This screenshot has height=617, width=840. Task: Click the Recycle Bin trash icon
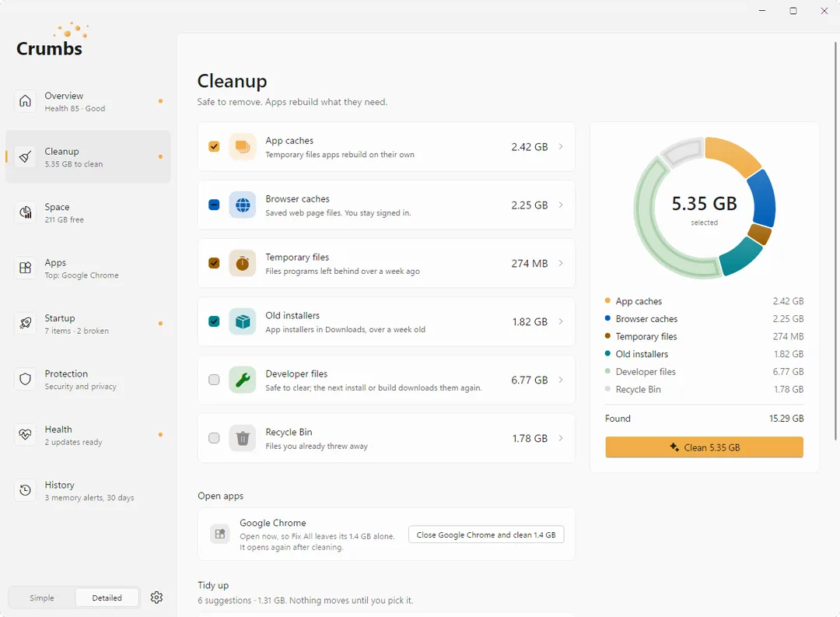point(243,438)
